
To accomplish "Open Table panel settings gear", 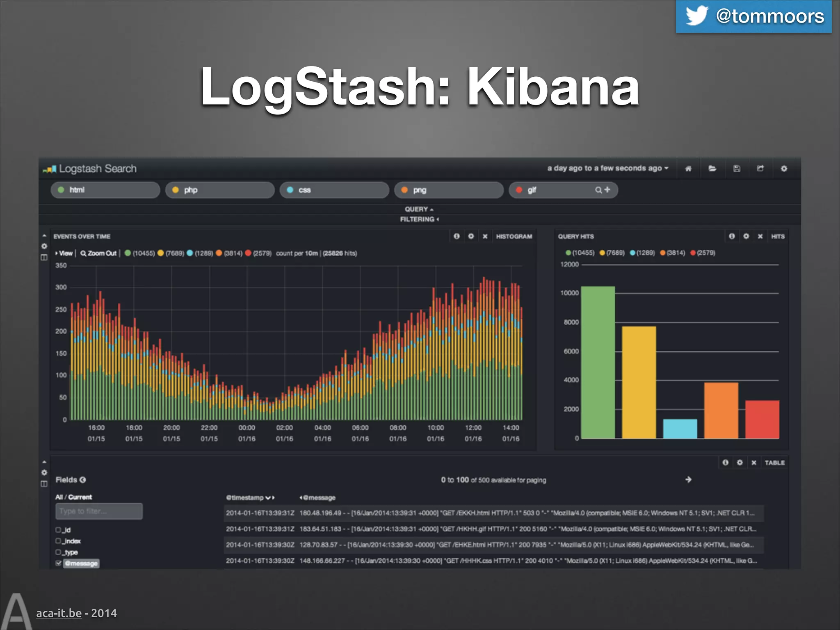I will pyautogui.click(x=740, y=463).
